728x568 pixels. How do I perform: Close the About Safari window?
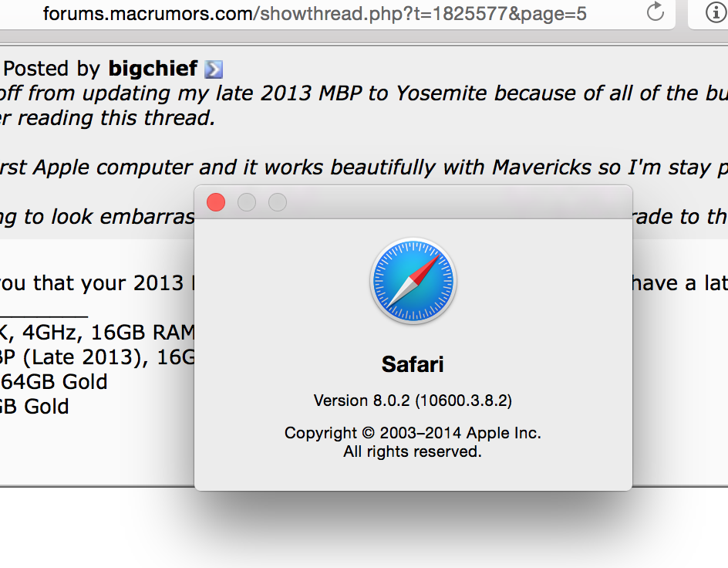216,202
